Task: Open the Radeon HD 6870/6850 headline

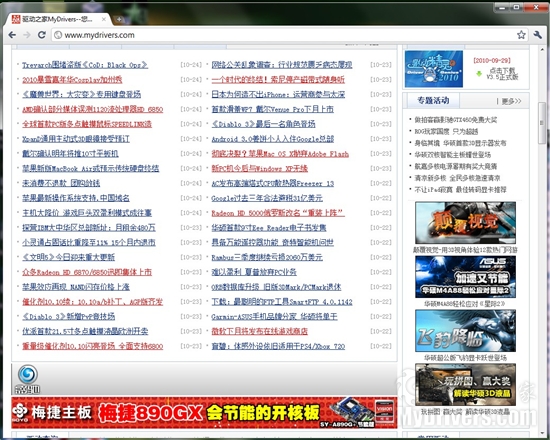Action: [87, 272]
